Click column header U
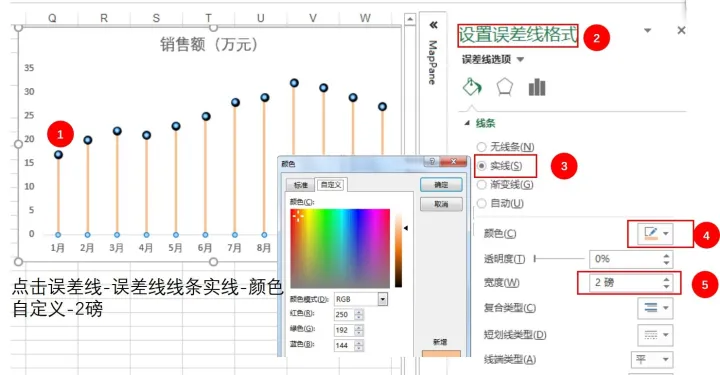 point(260,18)
